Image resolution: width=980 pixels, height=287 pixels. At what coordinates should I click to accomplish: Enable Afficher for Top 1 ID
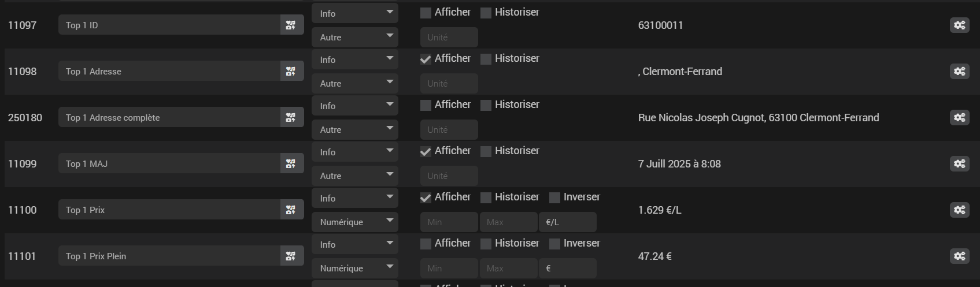click(426, 13)
